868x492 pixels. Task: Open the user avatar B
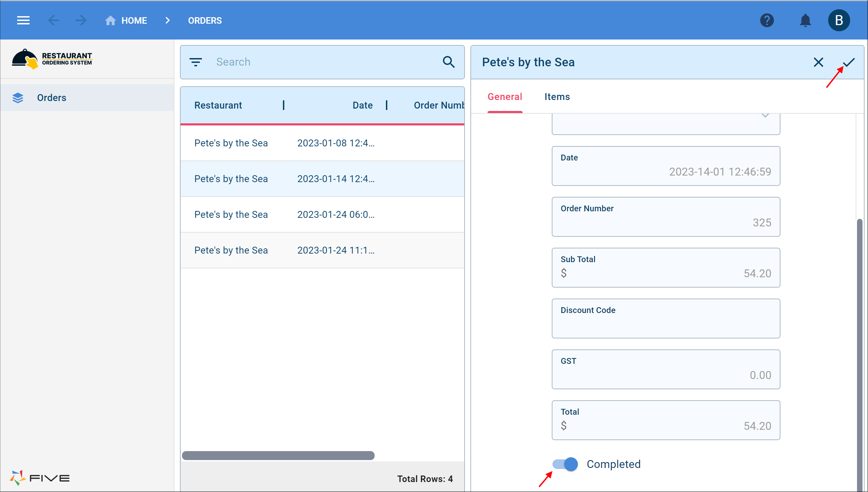click(x=839, y=21)
